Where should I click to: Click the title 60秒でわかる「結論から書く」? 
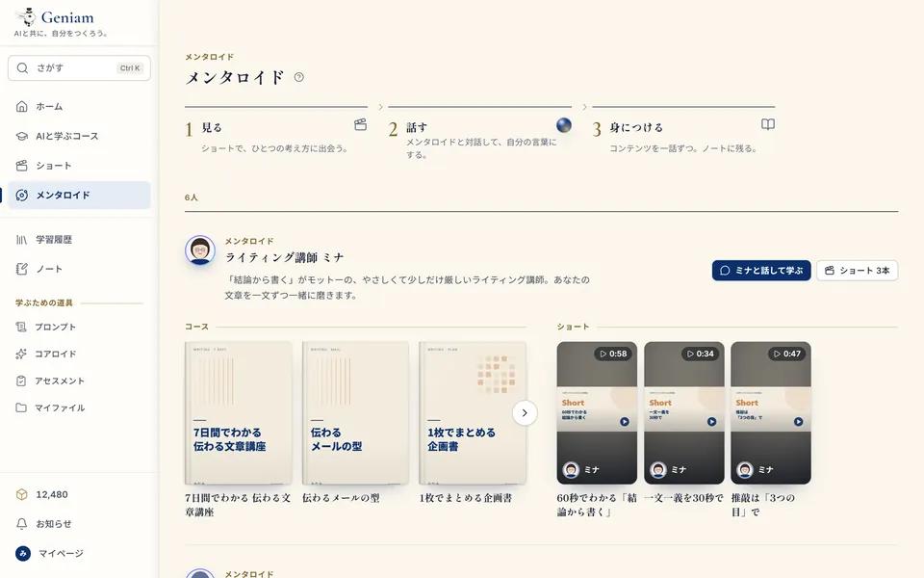[597, 505]
